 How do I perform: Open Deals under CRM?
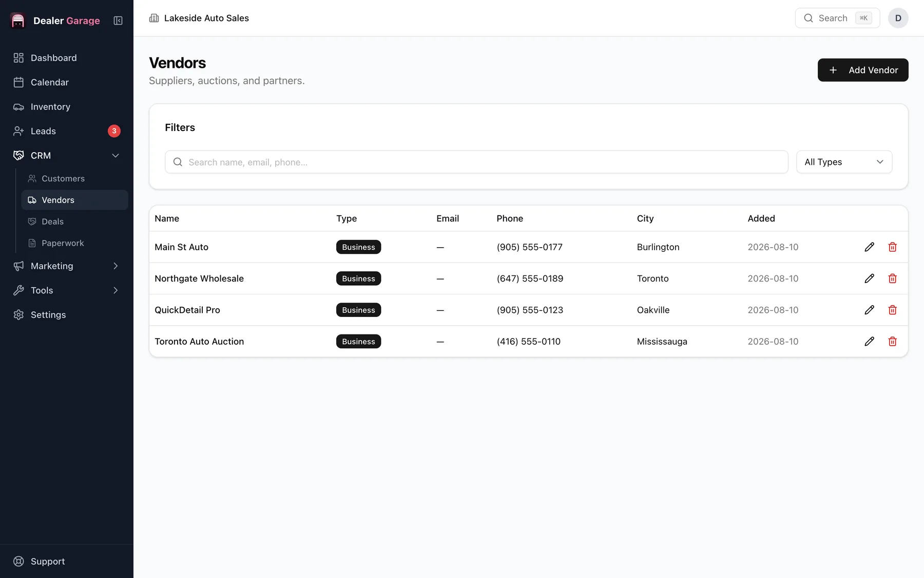coord(75,221)
